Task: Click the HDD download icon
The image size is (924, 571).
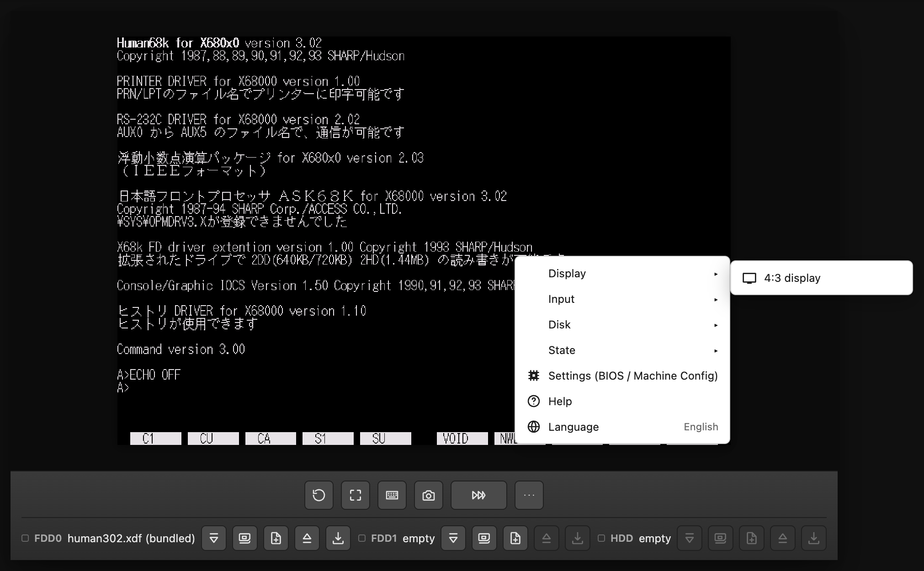Action: [x=814, y=538]
